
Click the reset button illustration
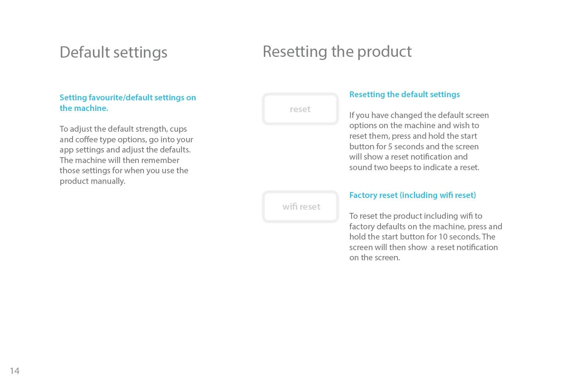(x=300, y=109)
